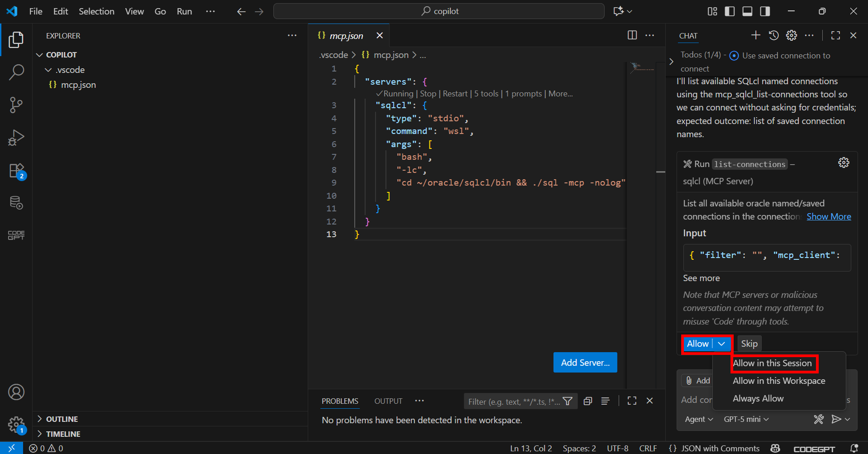Open the Configure Tools icon in chat input

coord(818,419)
